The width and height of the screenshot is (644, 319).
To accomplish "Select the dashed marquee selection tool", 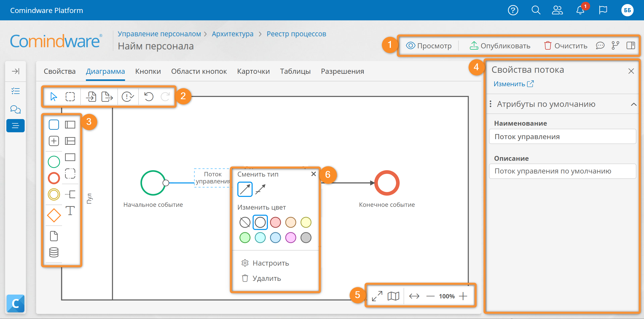I will point(70,97).
